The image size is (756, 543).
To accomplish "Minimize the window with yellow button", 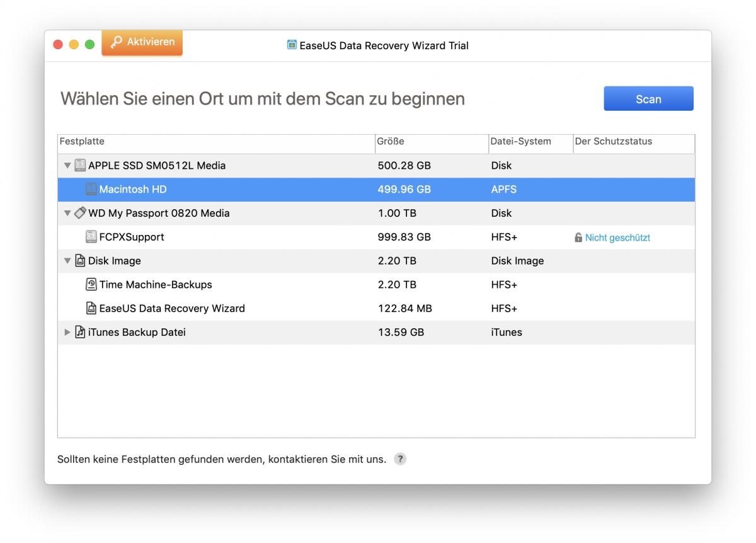I will [x=74, y=45].
